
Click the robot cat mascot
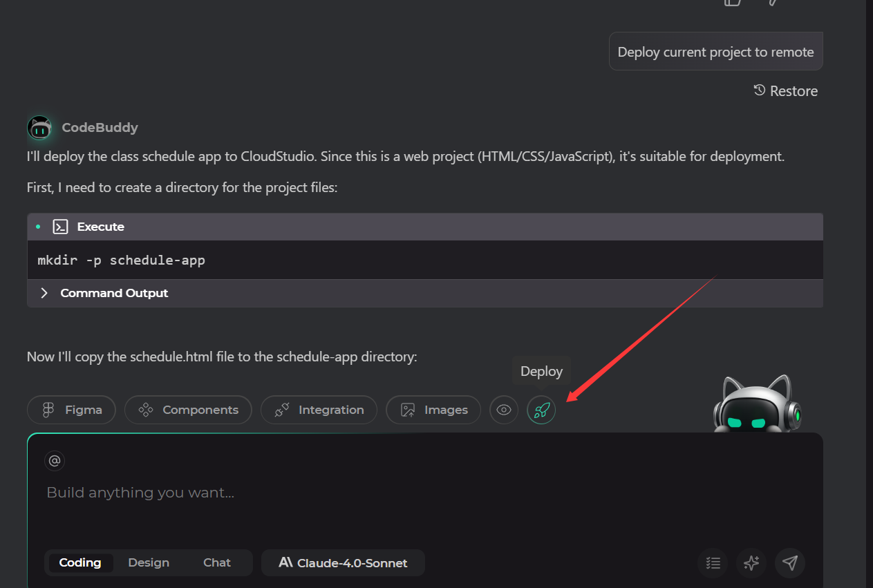(758, 406)
